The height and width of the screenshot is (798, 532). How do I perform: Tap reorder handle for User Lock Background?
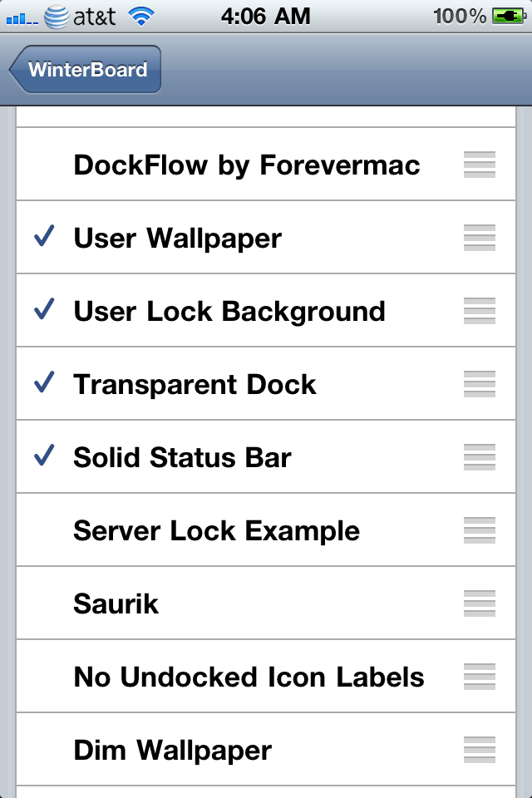click(x=479, y=311)
